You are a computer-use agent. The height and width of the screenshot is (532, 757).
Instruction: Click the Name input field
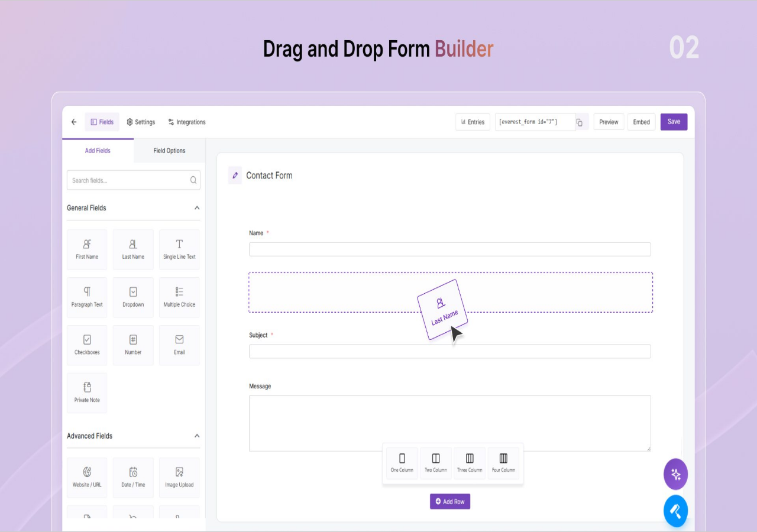pos(449,249)
